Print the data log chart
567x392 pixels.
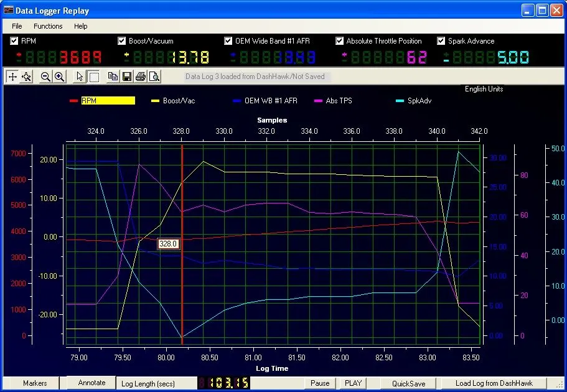point(142,77)
